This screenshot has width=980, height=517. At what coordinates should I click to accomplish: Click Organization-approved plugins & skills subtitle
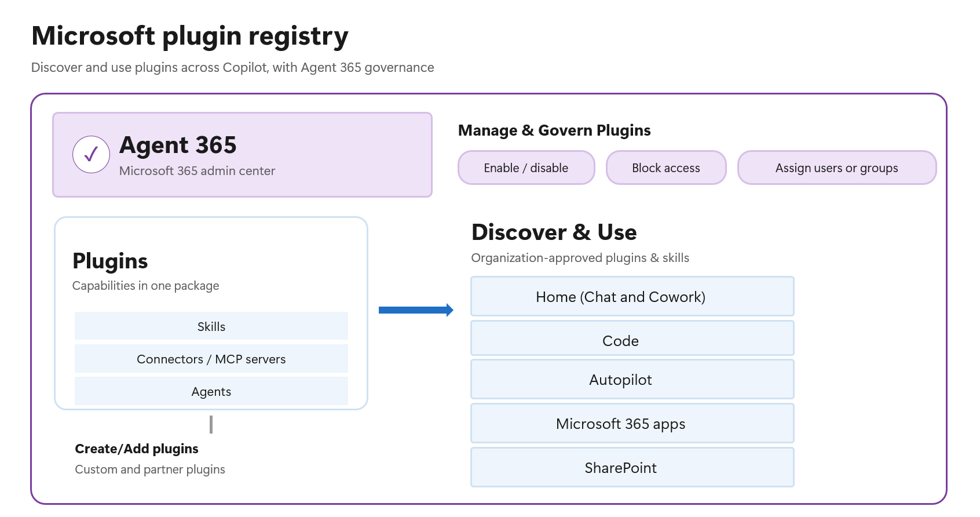[x=580, y=258]
